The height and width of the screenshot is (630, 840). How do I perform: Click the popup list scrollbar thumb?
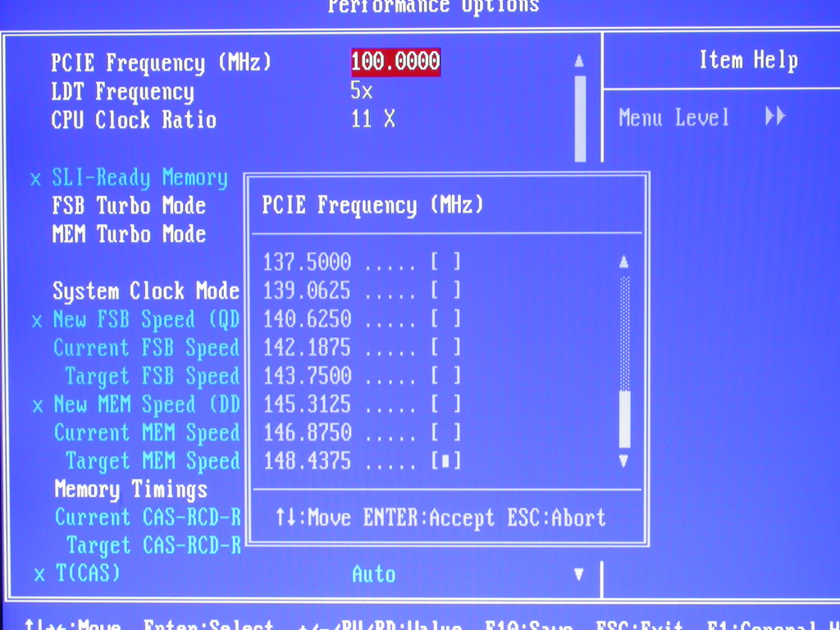tap(624, 419)
